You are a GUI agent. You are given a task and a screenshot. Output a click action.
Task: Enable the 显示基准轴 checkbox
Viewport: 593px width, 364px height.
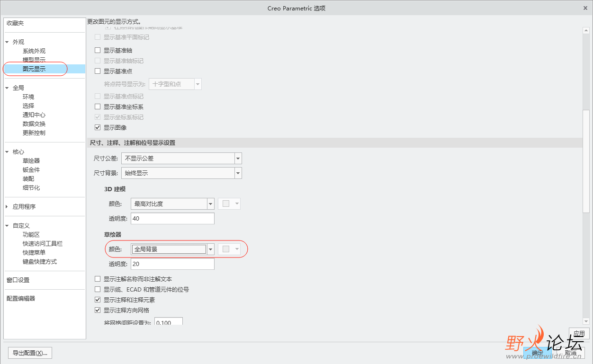(98, 50)
